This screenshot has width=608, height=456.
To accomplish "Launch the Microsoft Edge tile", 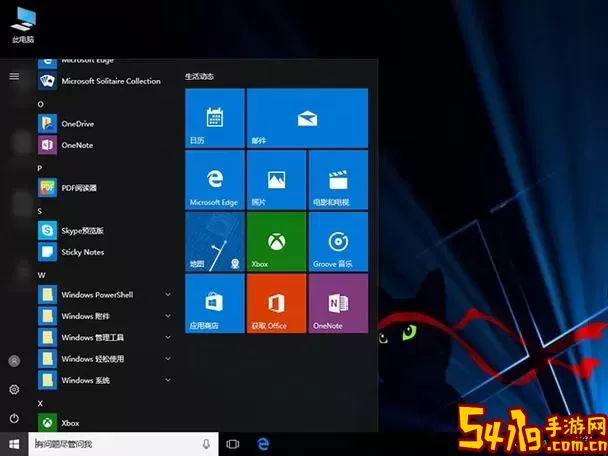I will tap(215, 180).
